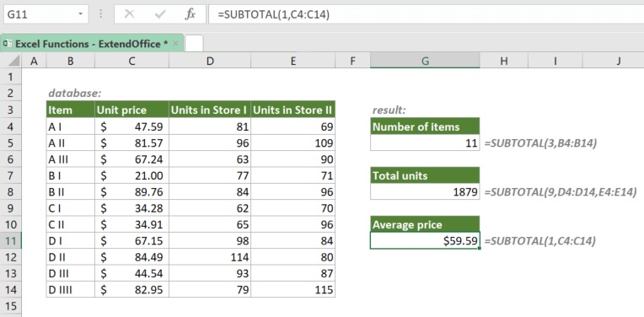
Task: Open the Insert Function fx dialog
Action: 190,14
